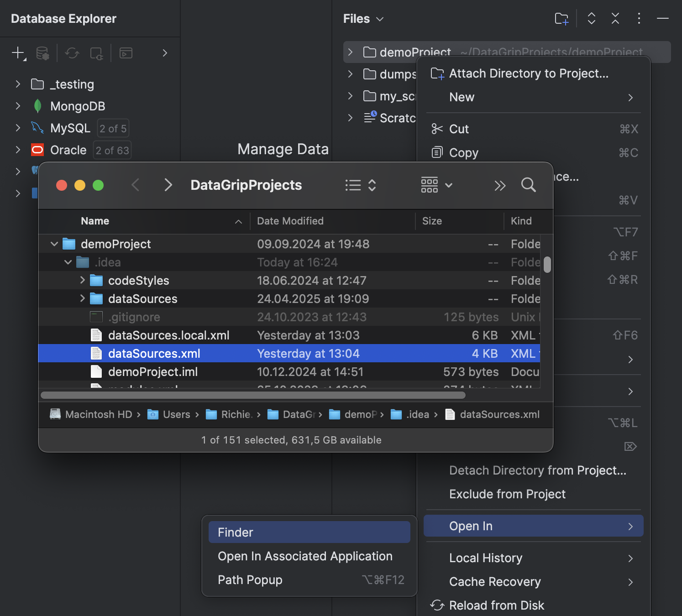The width and height of the screenshot is (682, 616).
Task: Expand the _testing folder in Database Explorer
Action: tap(18, 84)
